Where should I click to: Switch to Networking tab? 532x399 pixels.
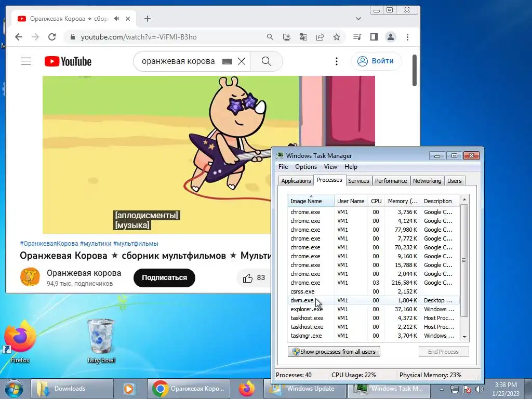point(427,181)
